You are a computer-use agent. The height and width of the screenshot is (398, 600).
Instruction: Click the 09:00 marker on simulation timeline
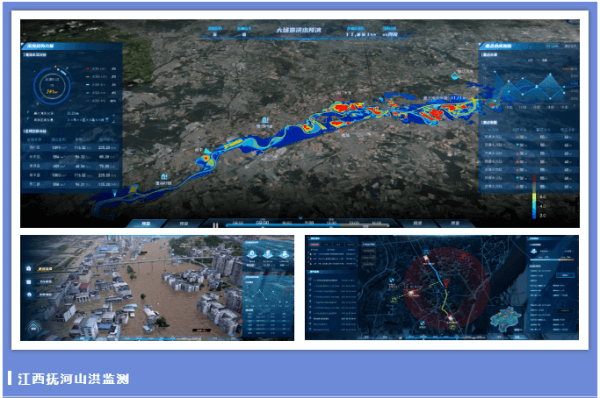click(x=262, y=222)
